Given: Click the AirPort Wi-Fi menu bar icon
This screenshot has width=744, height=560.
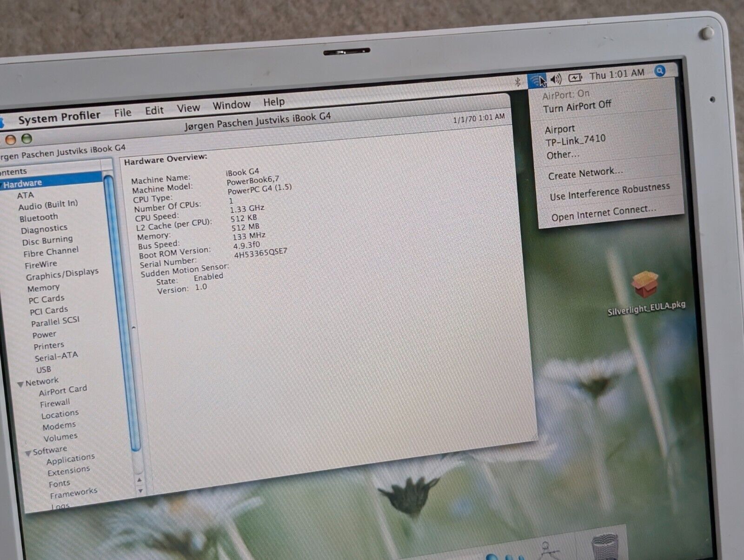Looking at the screenshot, I should pos(537,80).
